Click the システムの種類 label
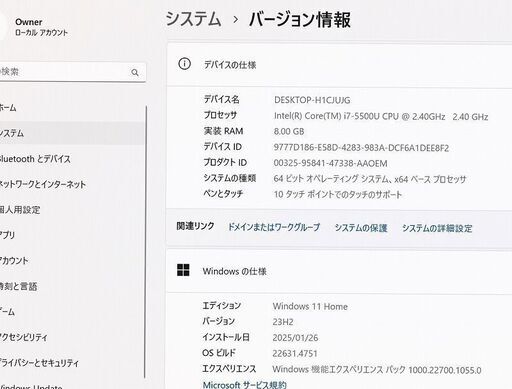Viewport: 512px width, 389px height. tap(230, 178)
